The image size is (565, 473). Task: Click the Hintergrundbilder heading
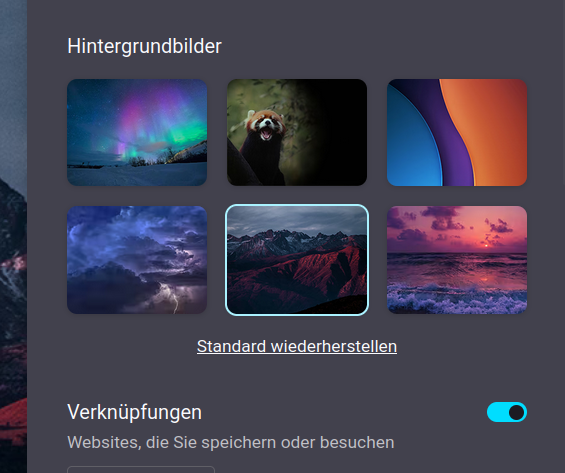[144, 46]
